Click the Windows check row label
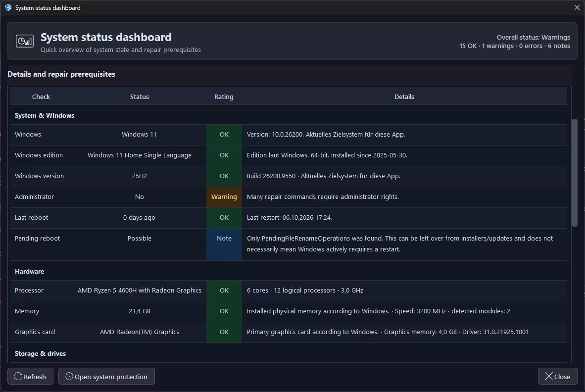This screenshot has height=392, width=585. click(x=28, y=134)
